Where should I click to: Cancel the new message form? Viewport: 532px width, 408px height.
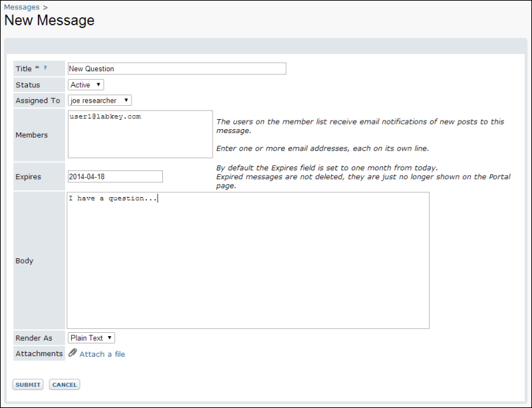click(x=65, y=385)
